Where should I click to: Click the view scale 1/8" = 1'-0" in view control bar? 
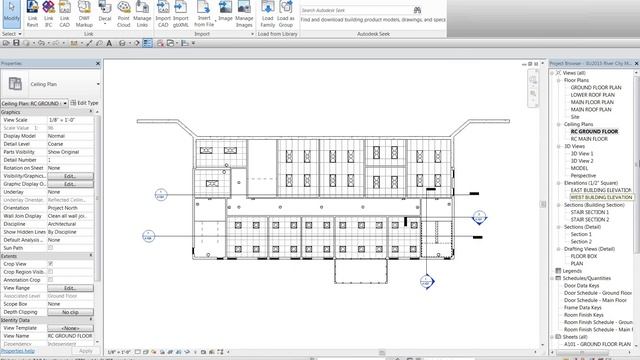click(x=119, y=352)
